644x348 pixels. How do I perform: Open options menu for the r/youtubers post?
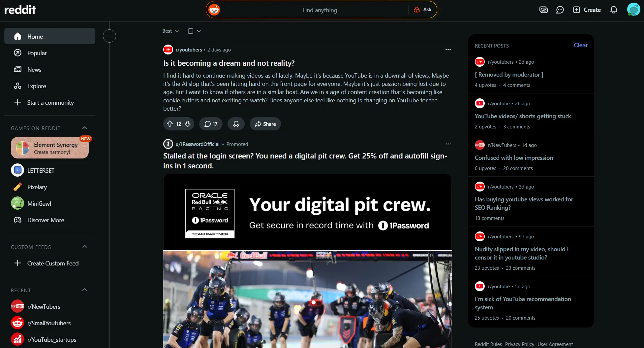(448, 50)
